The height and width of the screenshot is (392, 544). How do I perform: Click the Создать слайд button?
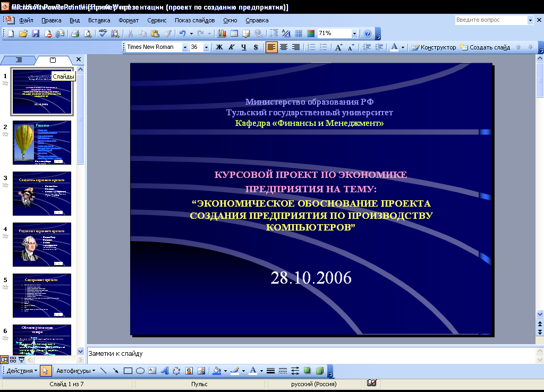pyautogui.click(x=485, y=47)
